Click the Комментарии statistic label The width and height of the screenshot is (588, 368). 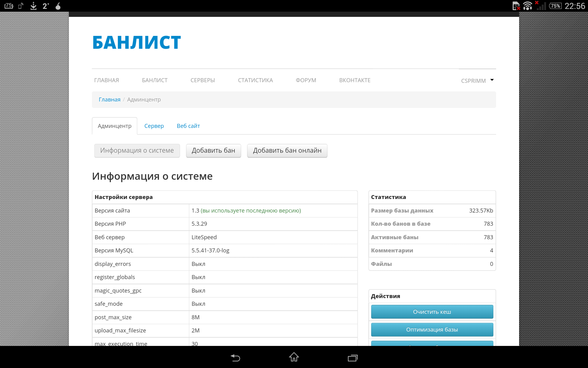coord(392,251)
